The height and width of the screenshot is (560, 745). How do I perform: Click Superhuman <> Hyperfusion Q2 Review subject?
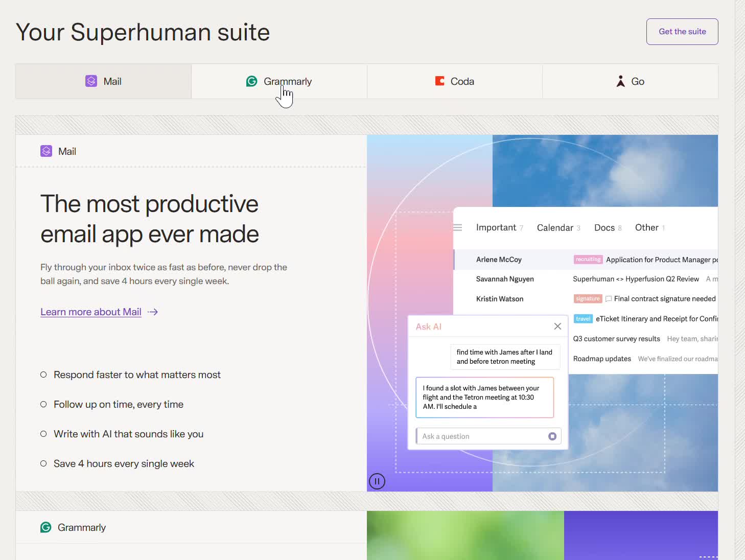coord(636,279)
